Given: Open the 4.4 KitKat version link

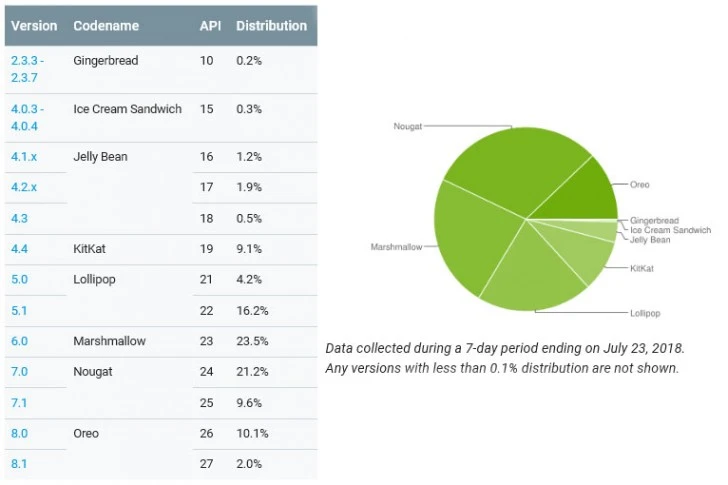Looking at the screenshot, I should tap(19, 249).
